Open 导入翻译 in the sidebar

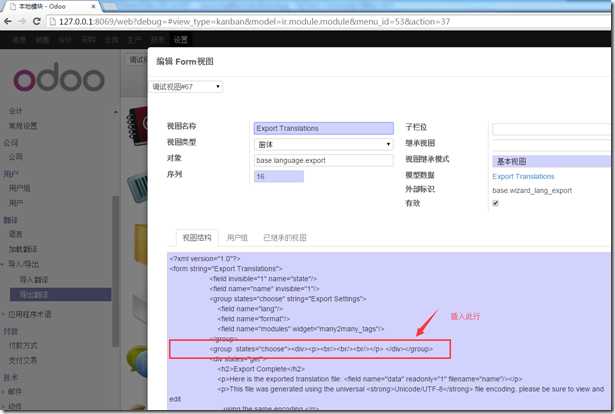(x=34, y=280)
